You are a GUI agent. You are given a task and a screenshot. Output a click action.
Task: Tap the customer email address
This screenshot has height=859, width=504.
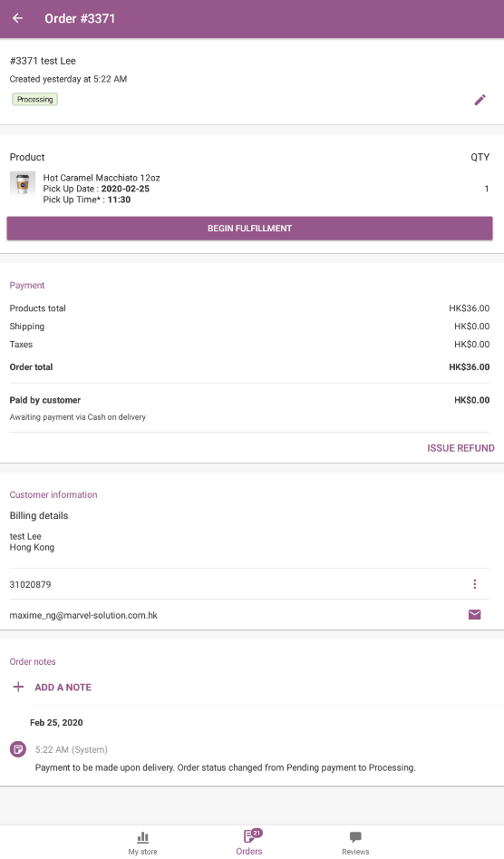[x=83, y=615]
